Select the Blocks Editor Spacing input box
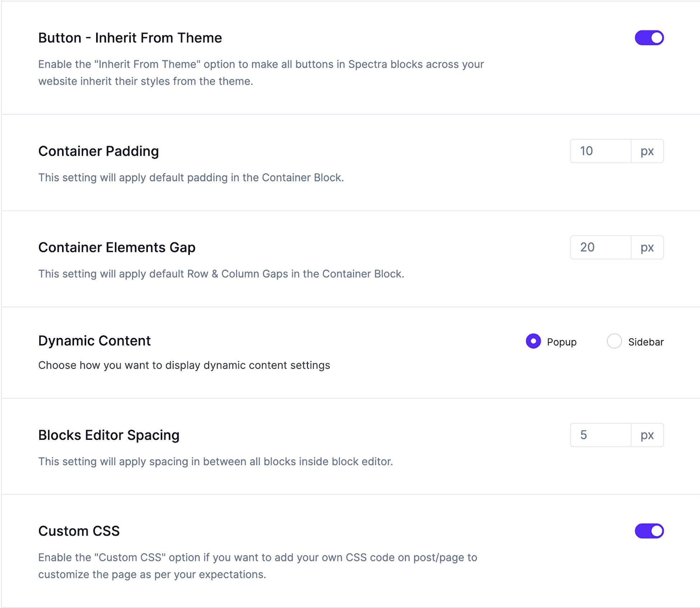 [x=599, y=435]
